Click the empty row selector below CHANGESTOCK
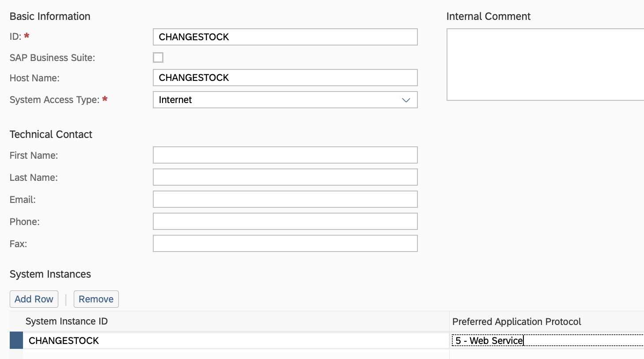Screen dimensions: 644x359 [x=16, y=354]
